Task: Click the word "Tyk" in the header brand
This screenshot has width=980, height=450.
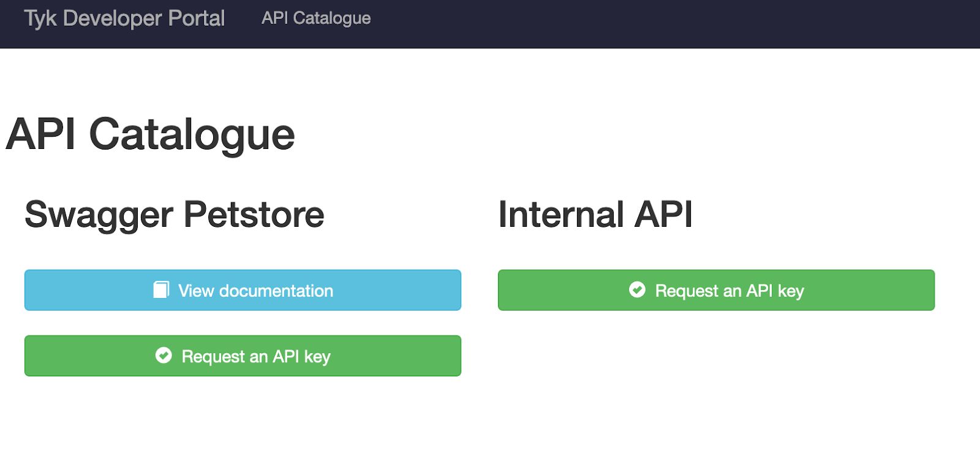Action: pos(40,18)
